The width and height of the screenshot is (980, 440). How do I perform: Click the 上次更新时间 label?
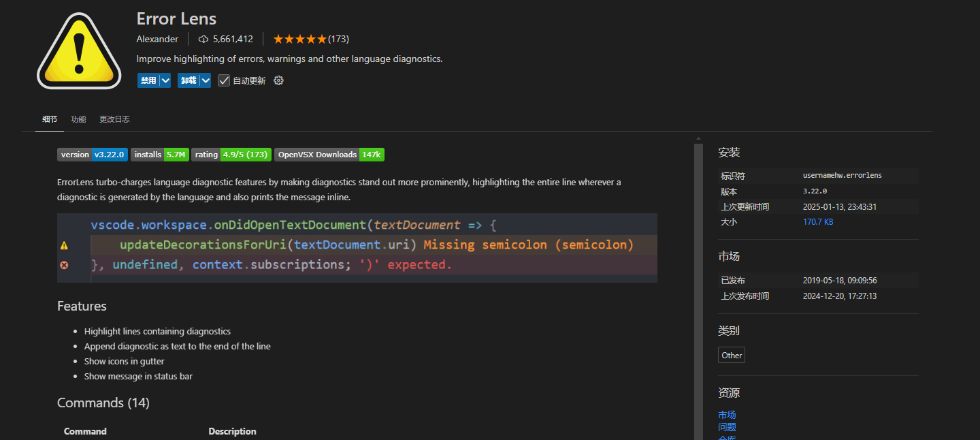click(x=745, y=206)
